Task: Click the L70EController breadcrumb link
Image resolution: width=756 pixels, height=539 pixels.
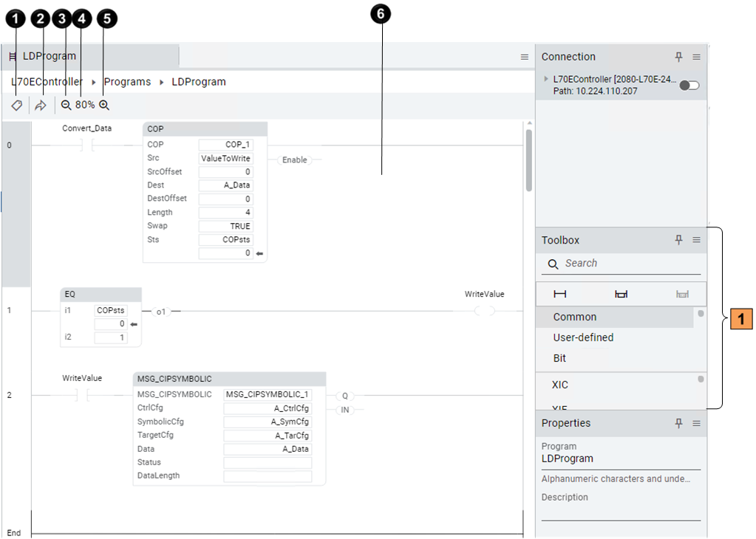Action: (47, 82)
